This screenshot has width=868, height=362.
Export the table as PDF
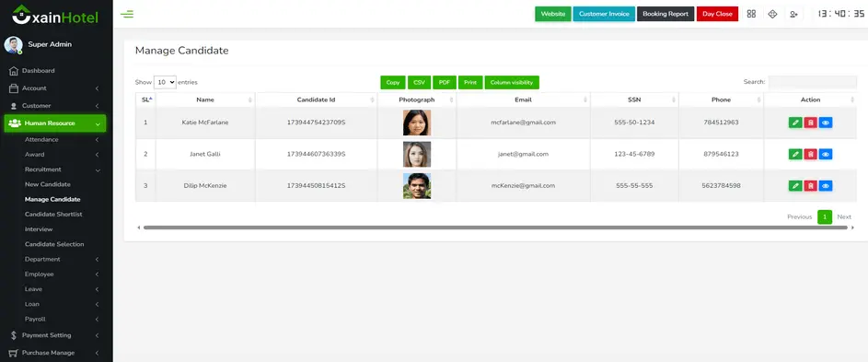pyautogui.click(x=445, y=83)
